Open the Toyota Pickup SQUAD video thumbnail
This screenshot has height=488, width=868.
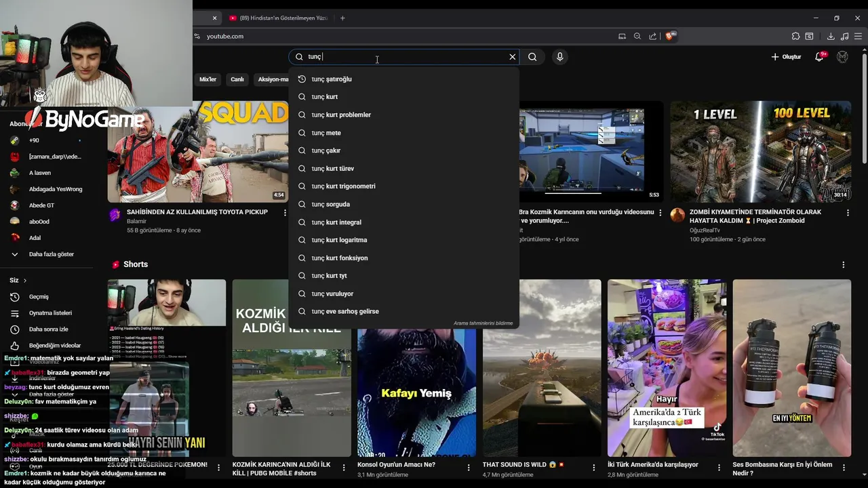click(x=198, y=152)
